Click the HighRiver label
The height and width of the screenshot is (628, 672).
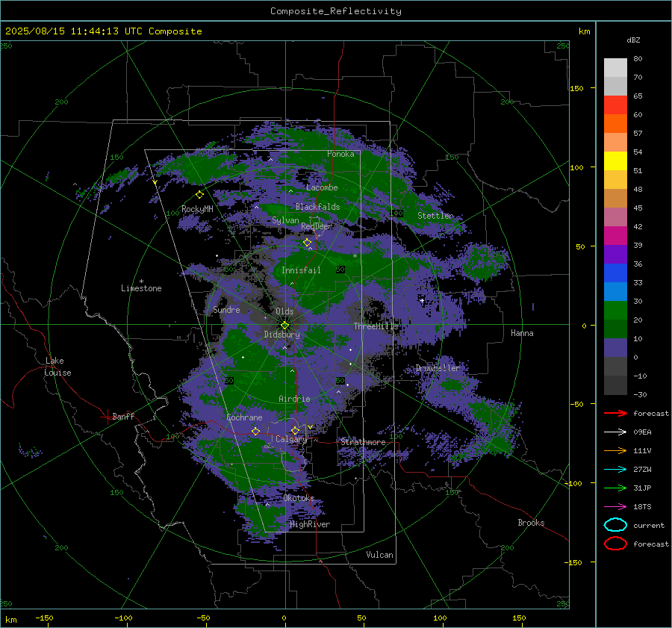pyautogui.click(x=310, y=524)
